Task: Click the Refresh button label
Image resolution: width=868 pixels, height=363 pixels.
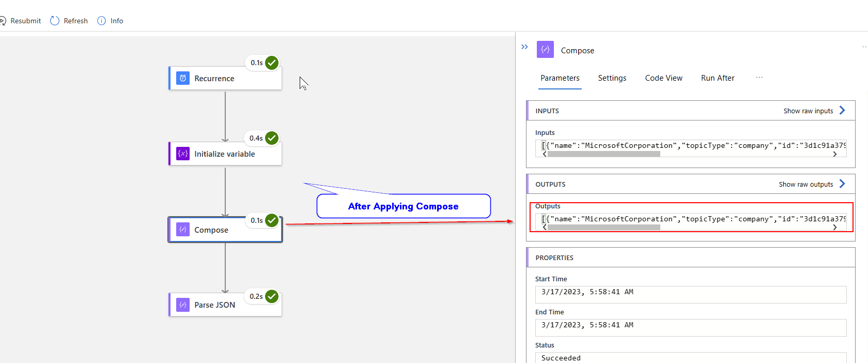Action: tap(76, 21)
